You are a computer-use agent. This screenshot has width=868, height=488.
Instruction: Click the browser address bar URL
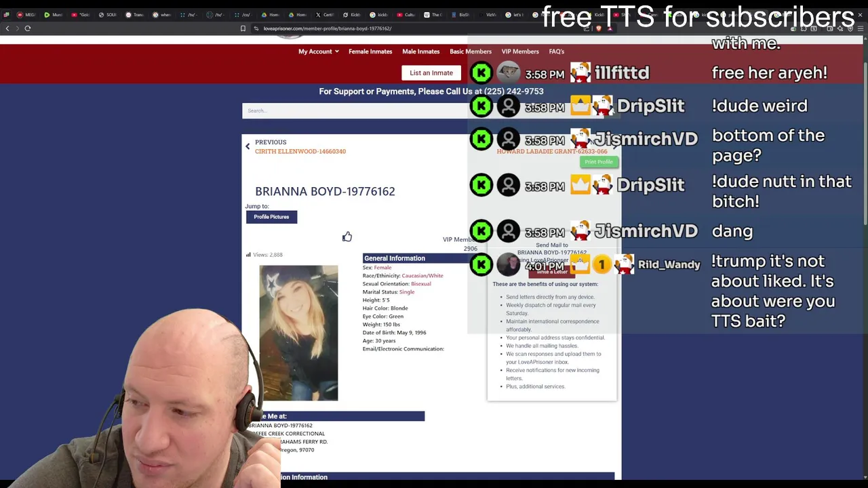328,28
